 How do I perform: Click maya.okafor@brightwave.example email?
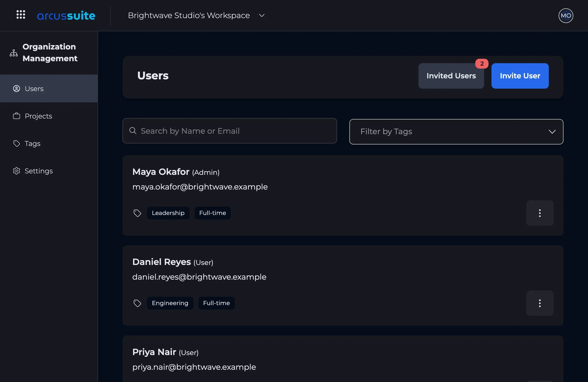tap(200, 187)
